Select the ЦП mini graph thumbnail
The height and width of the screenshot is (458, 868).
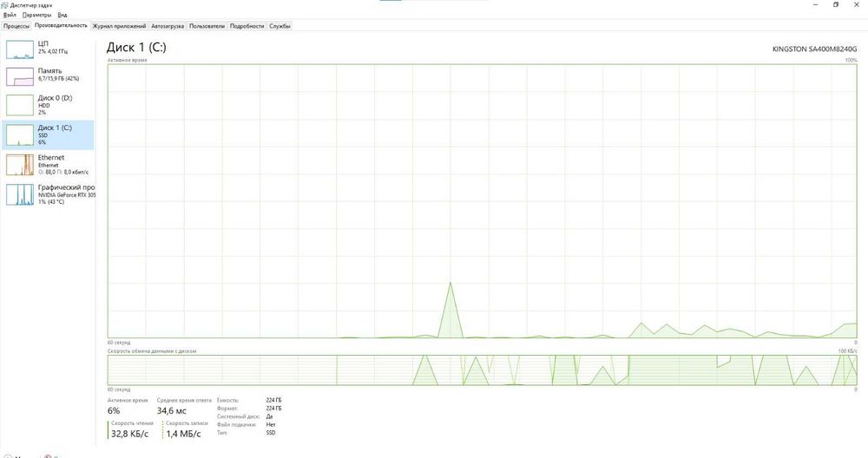click(x=20, y=49)
